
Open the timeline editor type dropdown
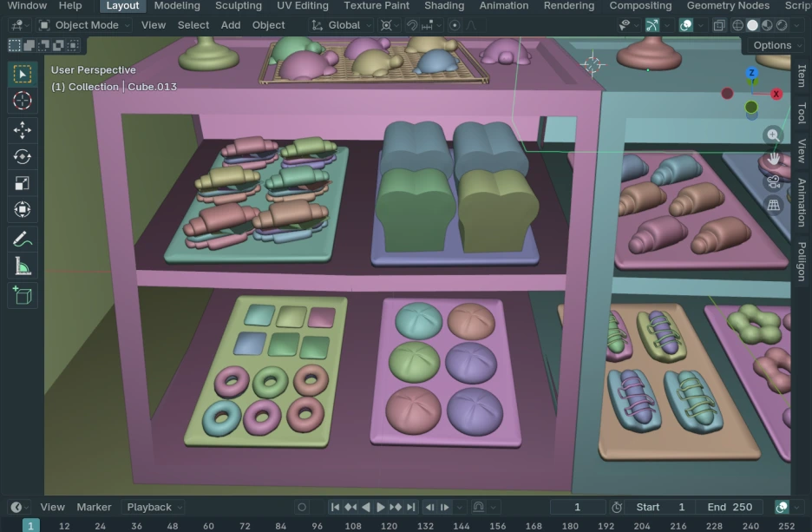point(19,507)
